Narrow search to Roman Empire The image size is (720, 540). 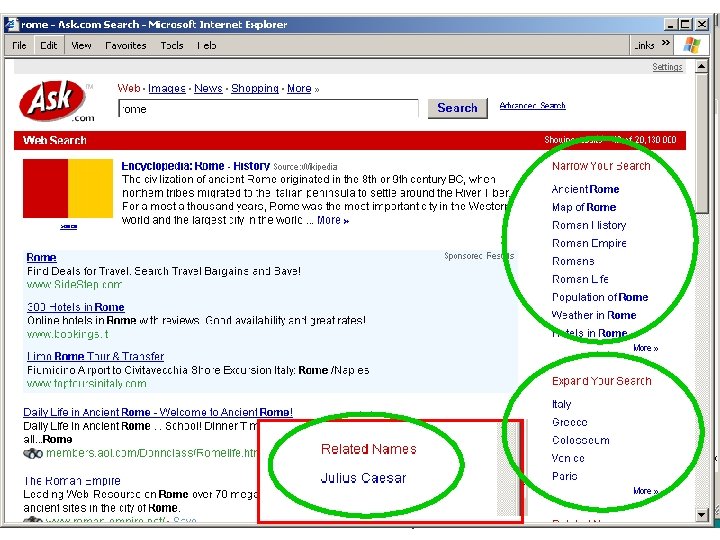(589, 243)
